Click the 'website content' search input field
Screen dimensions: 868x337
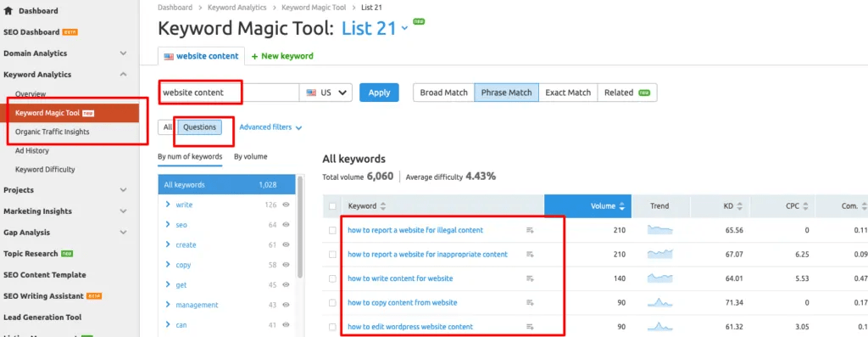pos(229,93)
